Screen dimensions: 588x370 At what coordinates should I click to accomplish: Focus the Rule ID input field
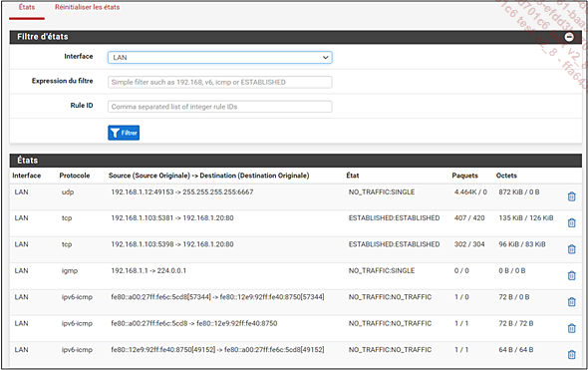(x=219, y=107)
